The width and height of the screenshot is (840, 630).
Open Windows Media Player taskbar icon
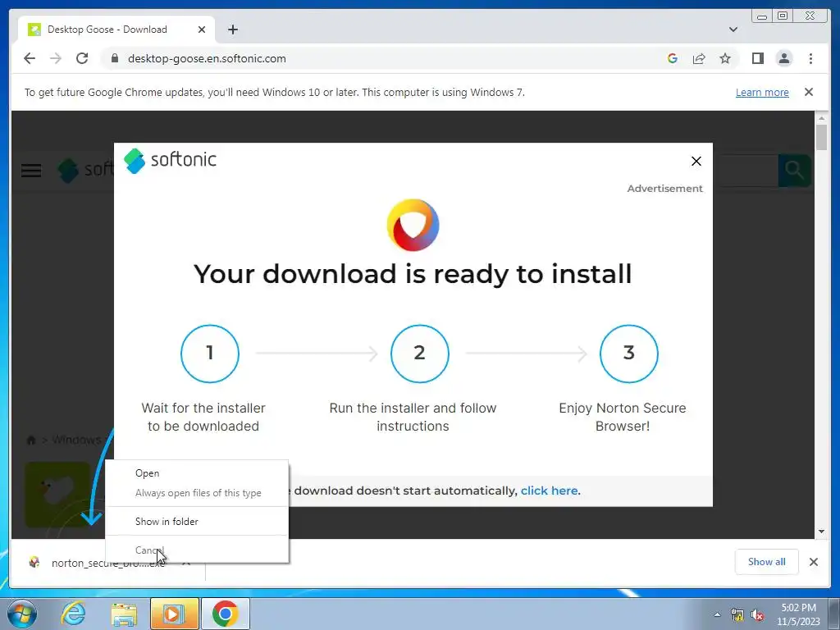click(x=174, y=614)
